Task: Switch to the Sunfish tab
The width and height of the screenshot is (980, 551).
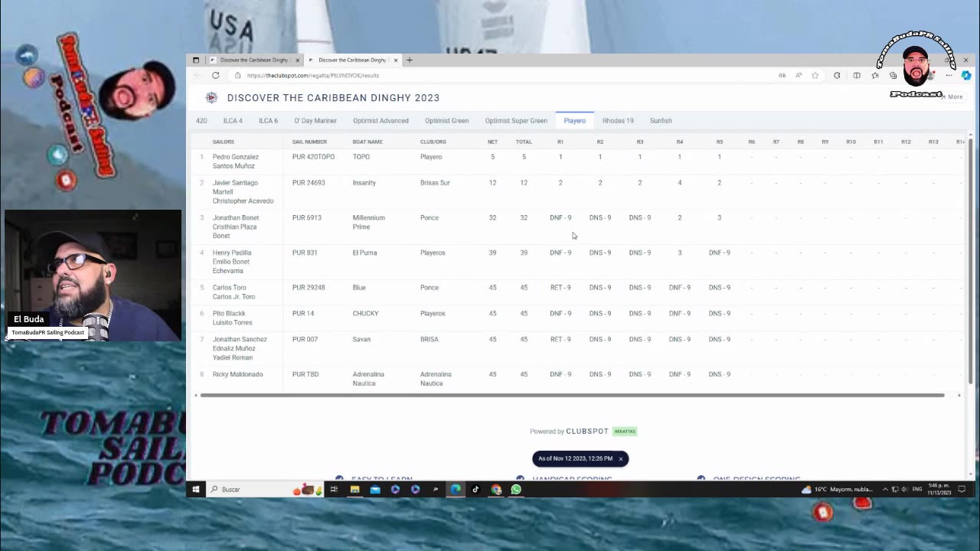Action: pos(661,120)
